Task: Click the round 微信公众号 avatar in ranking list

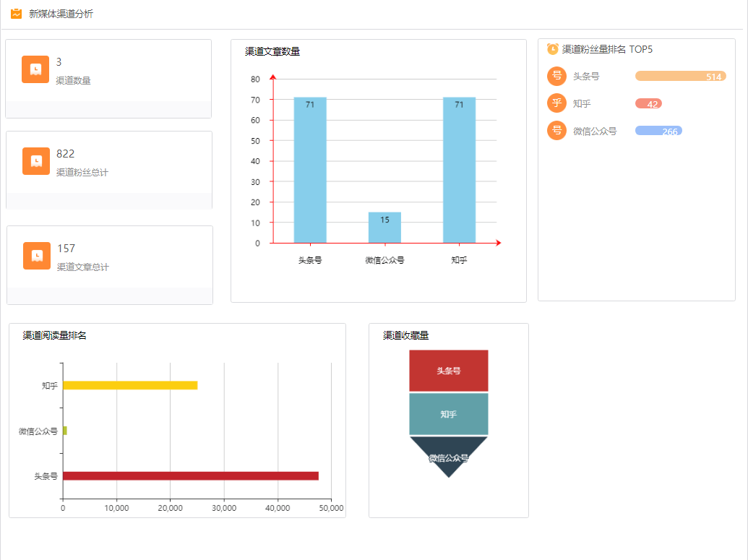Action: click(x=556, y=131)
